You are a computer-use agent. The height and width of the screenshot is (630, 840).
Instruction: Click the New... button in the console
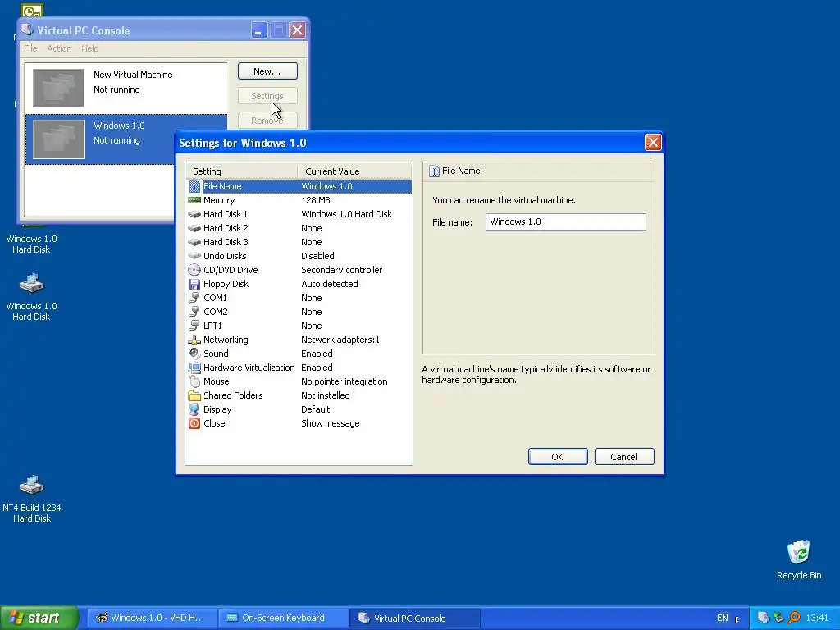(267, 71)
